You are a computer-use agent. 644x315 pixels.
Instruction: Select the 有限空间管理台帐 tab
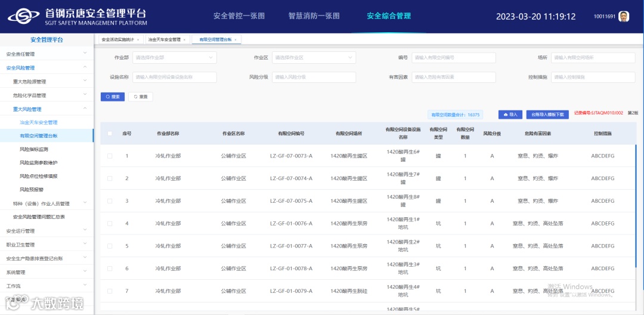215,40
